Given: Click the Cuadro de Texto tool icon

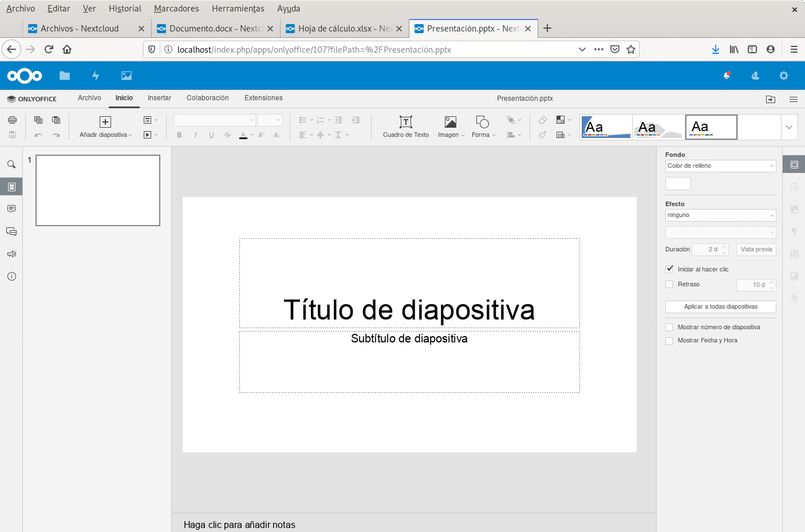Looking at the screenshot, I should click(x=405, y=122).
